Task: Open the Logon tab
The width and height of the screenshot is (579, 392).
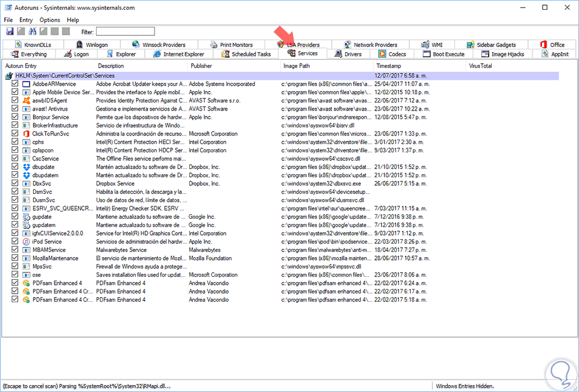Action: [x=76, y=54]
